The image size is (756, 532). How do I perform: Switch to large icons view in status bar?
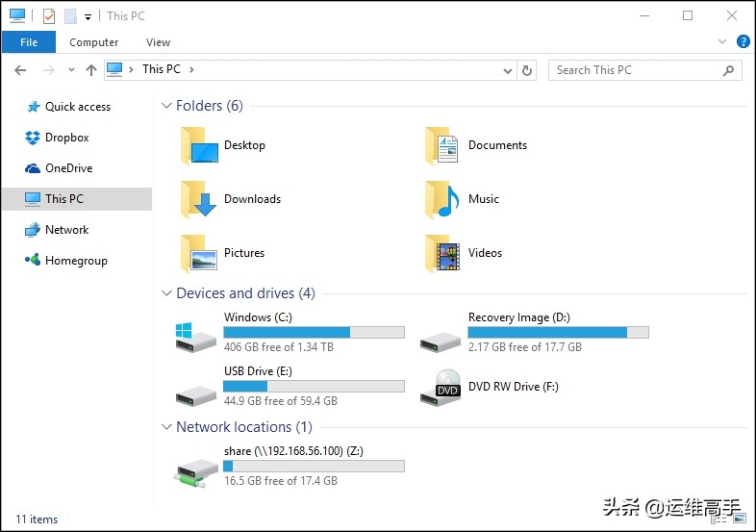pyautogui.click(x=740, y=519)
